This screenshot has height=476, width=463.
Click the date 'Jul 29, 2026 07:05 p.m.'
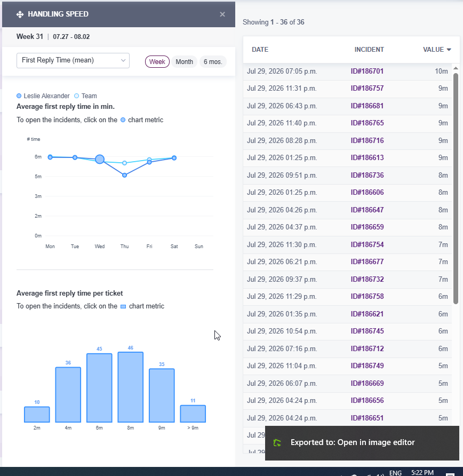click(x=282, y=72)
